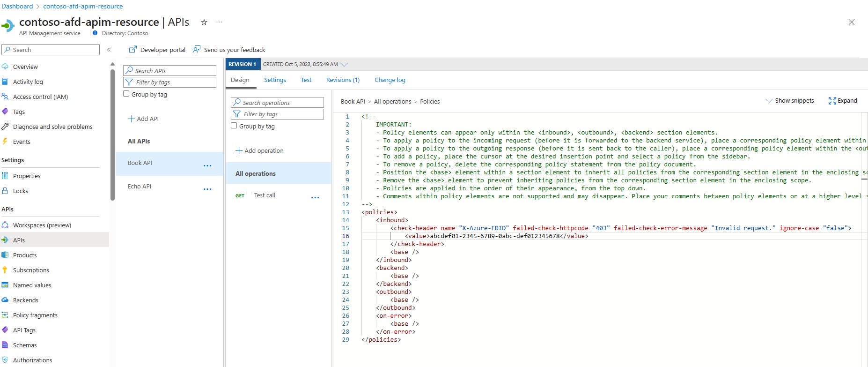
Task: Open Subscriptions in sidebar
Action: (31, 270)
